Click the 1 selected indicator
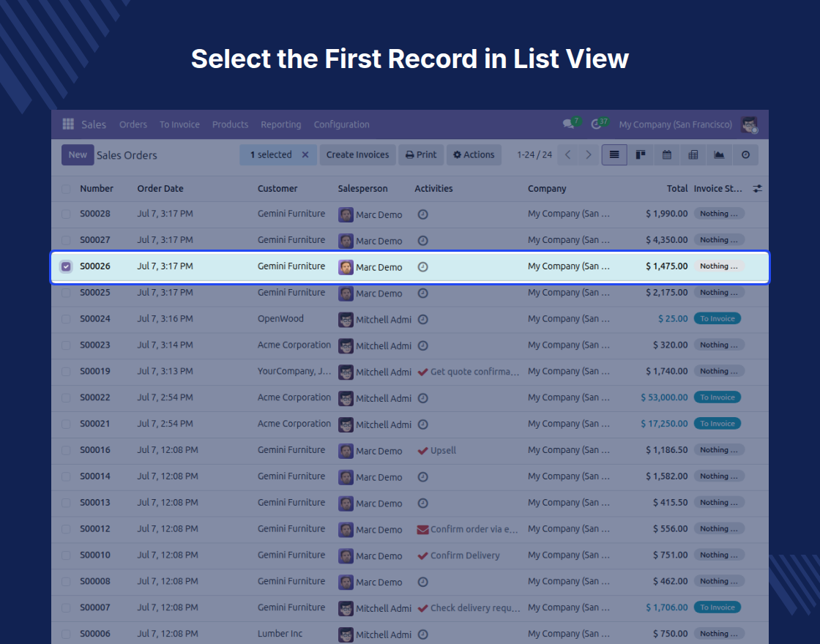The height and width of the screenshot is (644, 820). coord(271,154)
